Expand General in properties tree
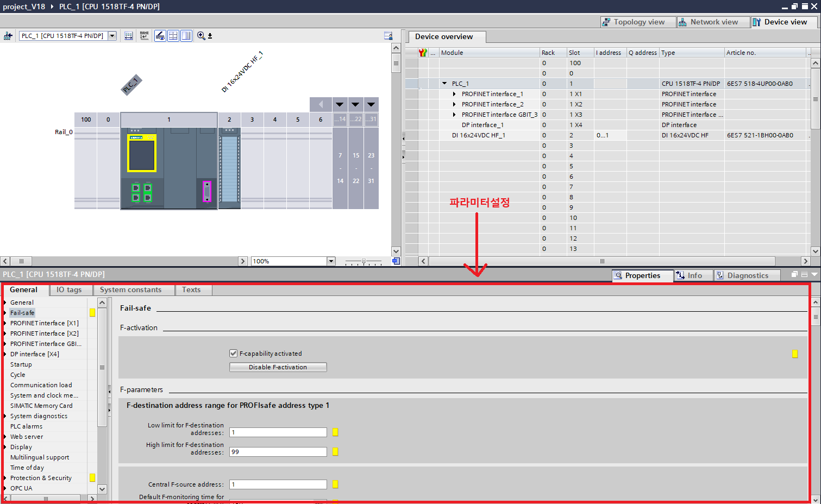The image size is (821, 504). pyautogui.click(x=5, y=303)
